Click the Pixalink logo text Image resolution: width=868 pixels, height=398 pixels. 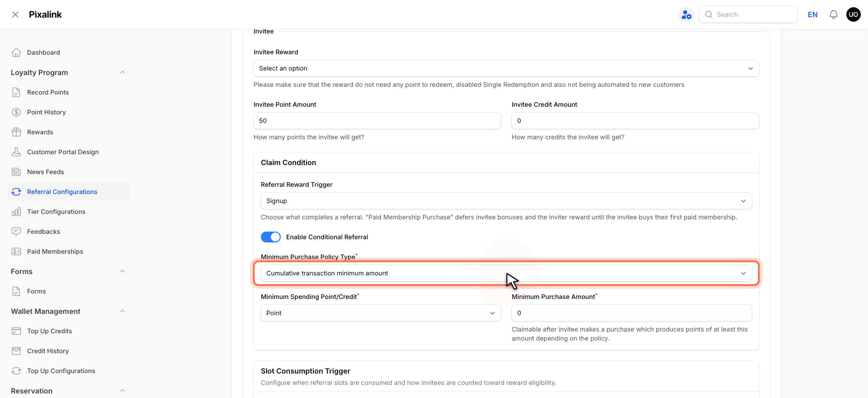(45, 14)
